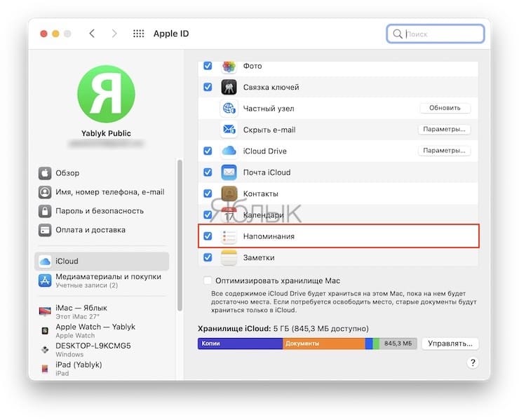Uncheck the Контакты checkbox
The height and width of the screenshot is (420, 519).
[208, 194]
